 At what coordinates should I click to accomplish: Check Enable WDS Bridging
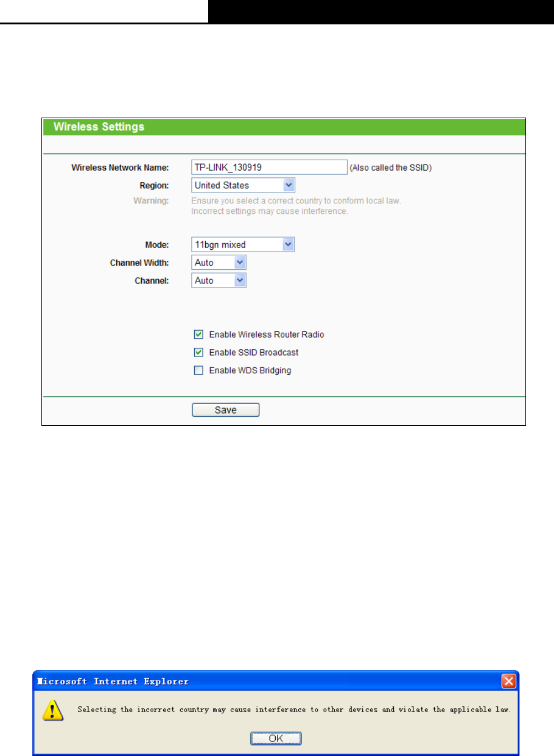pos(198,370)
